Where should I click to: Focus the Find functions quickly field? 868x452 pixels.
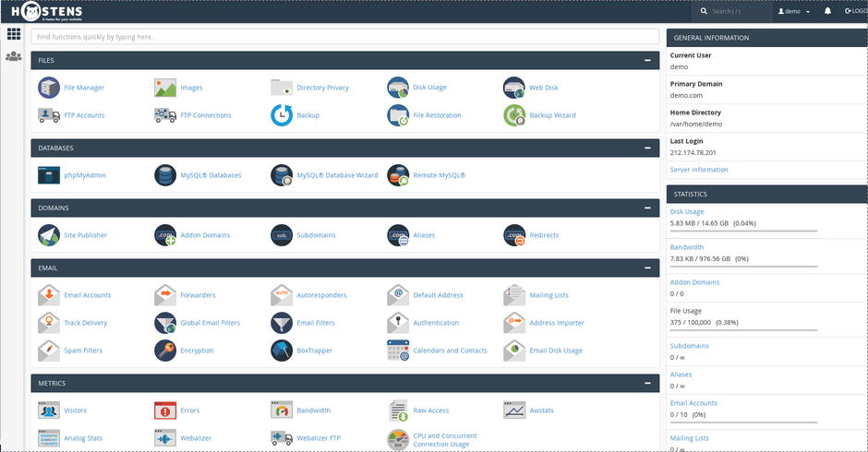coord(344,37)
